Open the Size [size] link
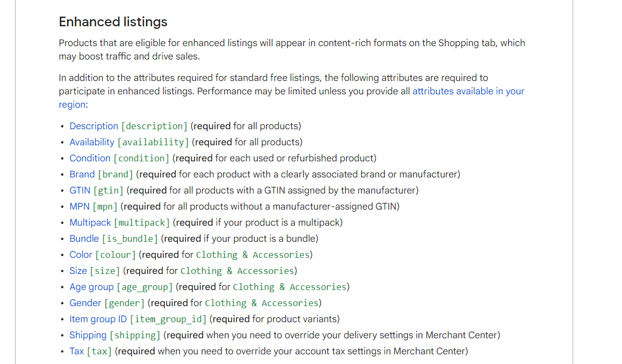622x364 pixels. point(94,271)
